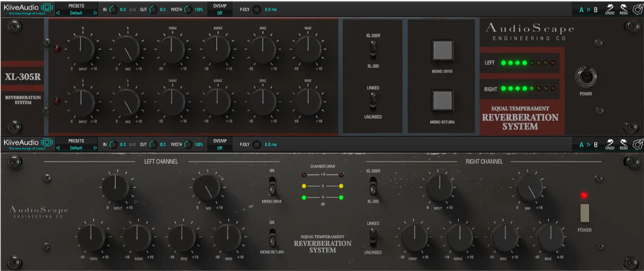Click P-DLY knob in red unit's toolbar

257,9
